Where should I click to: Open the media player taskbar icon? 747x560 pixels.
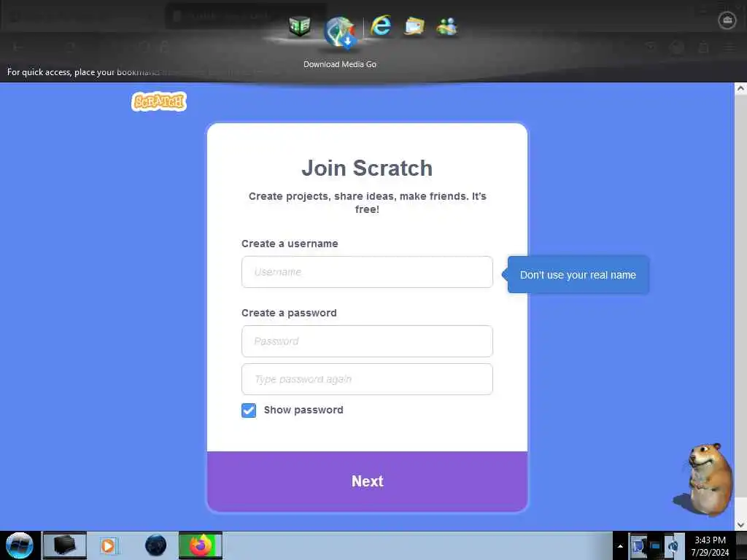point(108,545)
